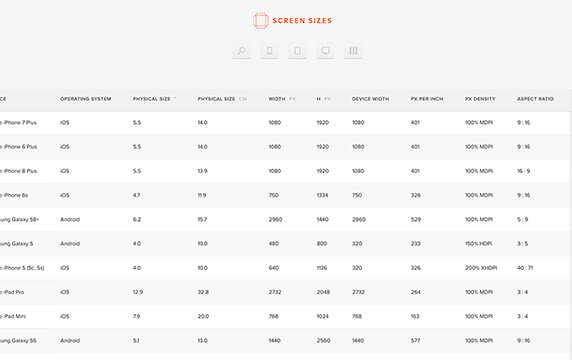Select the Samsung Galaxy S8+ row
572x360 pixels.
pyautogui.click(x=285, y=220)
